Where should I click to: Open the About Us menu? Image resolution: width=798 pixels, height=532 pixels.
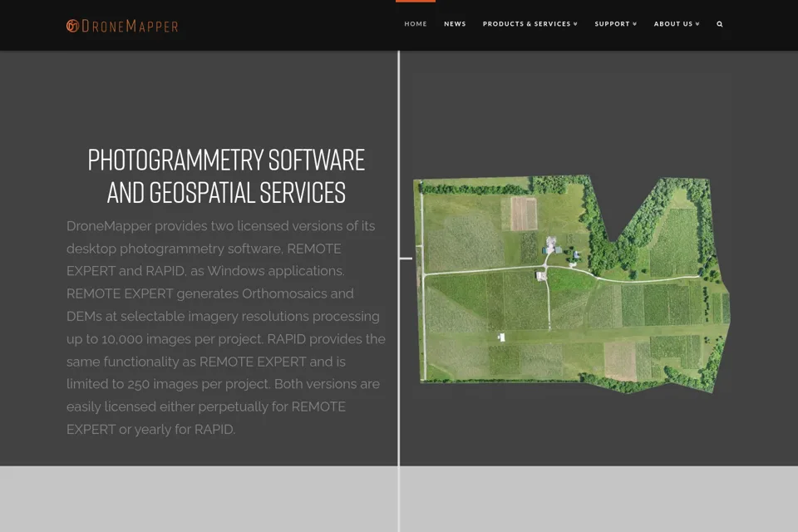(677, 24)
